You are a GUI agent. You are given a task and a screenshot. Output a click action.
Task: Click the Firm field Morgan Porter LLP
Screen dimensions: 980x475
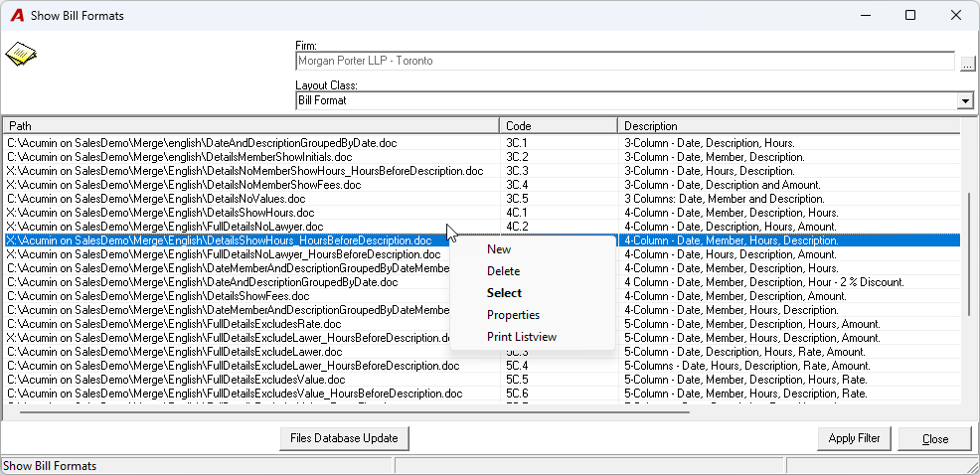pyautogui.click(x=624, y=62)
